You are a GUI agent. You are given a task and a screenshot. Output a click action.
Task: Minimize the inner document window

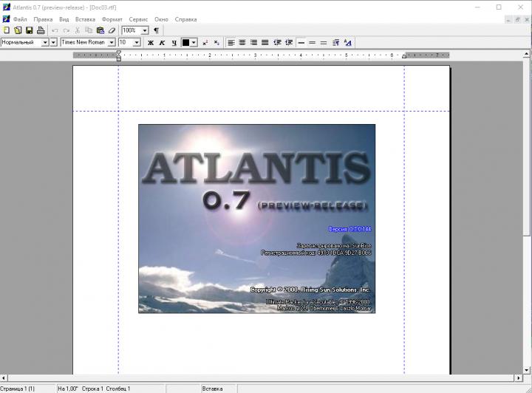508,20
